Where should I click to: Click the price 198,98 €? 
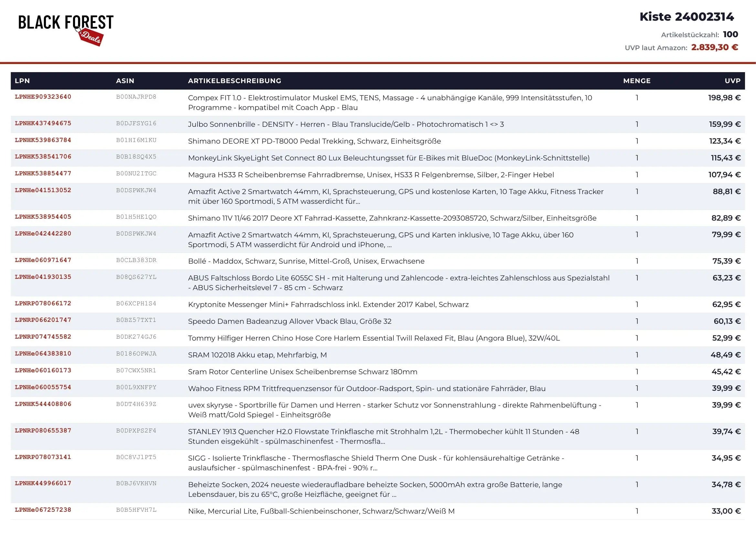tap(724, 98)
